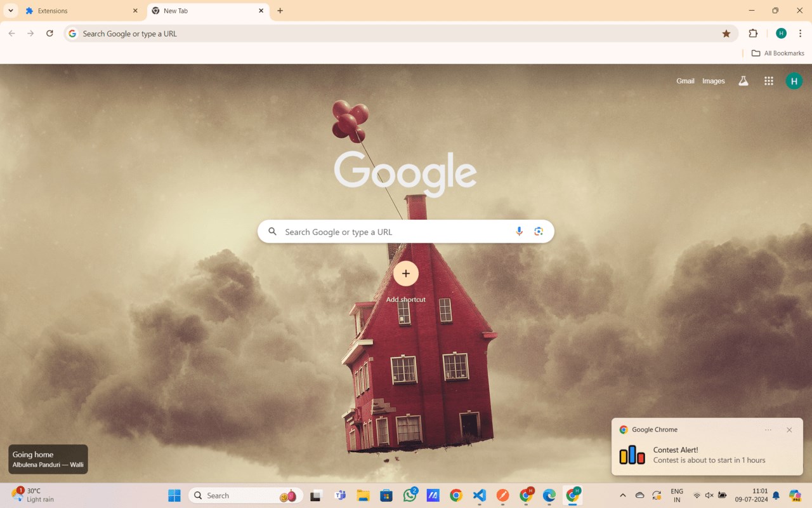Click the Google search box on page
This screenshot has width=812, height=508.
(x=406, y=232)
